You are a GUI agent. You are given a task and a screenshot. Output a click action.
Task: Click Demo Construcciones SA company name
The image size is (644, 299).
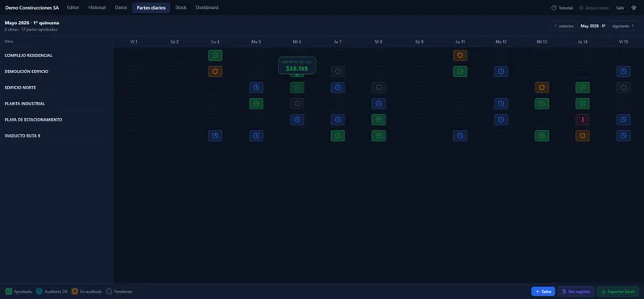point(32,8)
